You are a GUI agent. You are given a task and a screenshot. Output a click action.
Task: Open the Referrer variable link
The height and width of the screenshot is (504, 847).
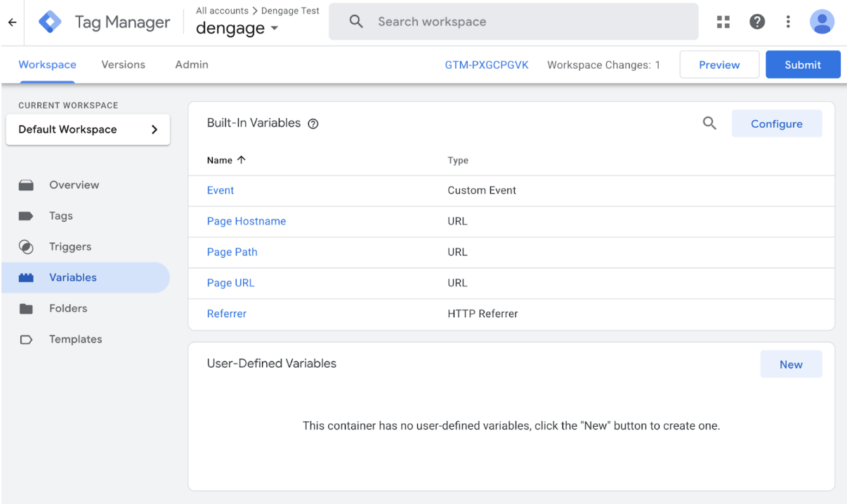pyautogui.click(x=227, y=314)
